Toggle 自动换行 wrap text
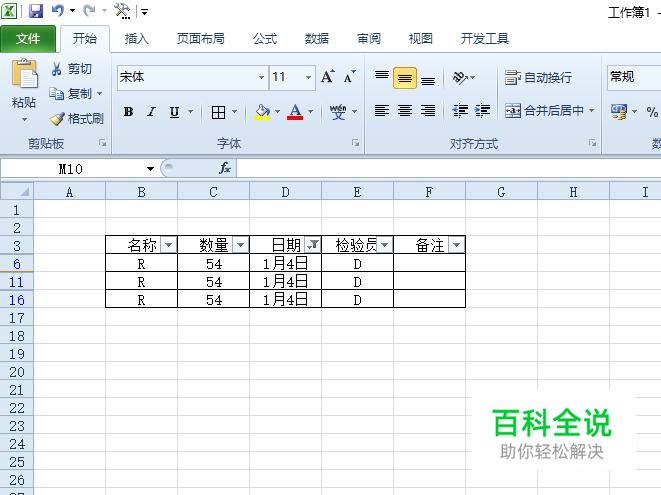 point(538,78)
